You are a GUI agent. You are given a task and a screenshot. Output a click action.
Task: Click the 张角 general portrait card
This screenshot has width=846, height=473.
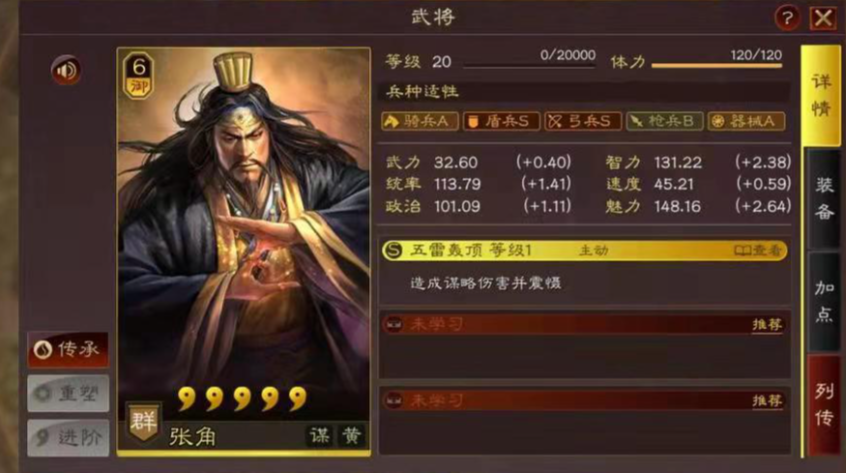[x=244, y=251]
